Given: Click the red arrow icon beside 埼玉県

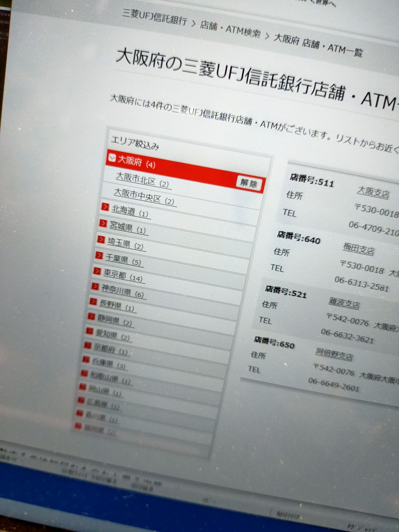Looking at the screenshot, I should (101, 240).
